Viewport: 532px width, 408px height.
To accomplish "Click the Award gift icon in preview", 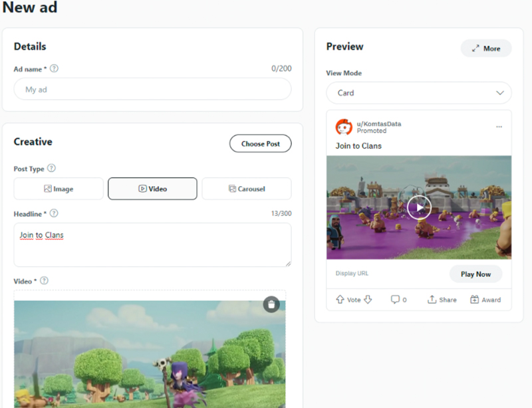I will point(474,300).
